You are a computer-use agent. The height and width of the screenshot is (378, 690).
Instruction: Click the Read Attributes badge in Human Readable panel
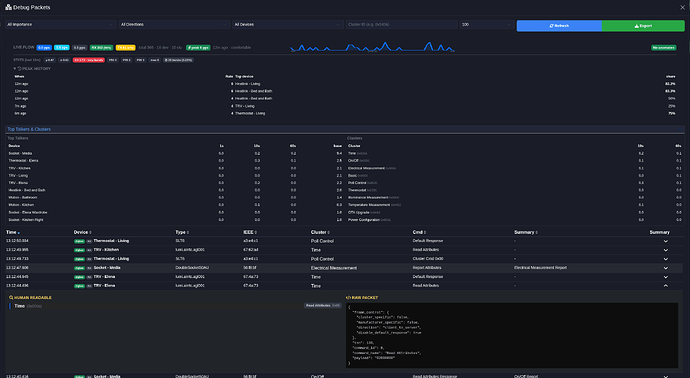[x=323, y=305]
